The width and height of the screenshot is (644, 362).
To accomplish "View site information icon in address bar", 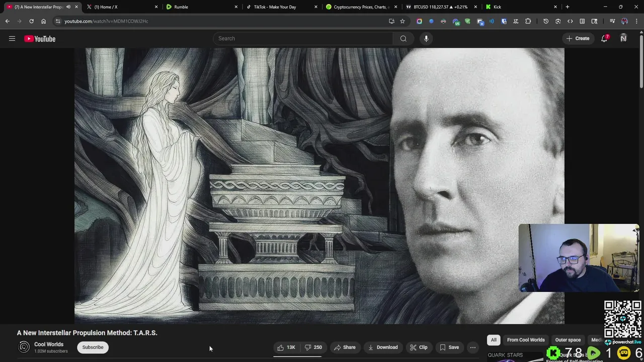I will click(58, 21).
